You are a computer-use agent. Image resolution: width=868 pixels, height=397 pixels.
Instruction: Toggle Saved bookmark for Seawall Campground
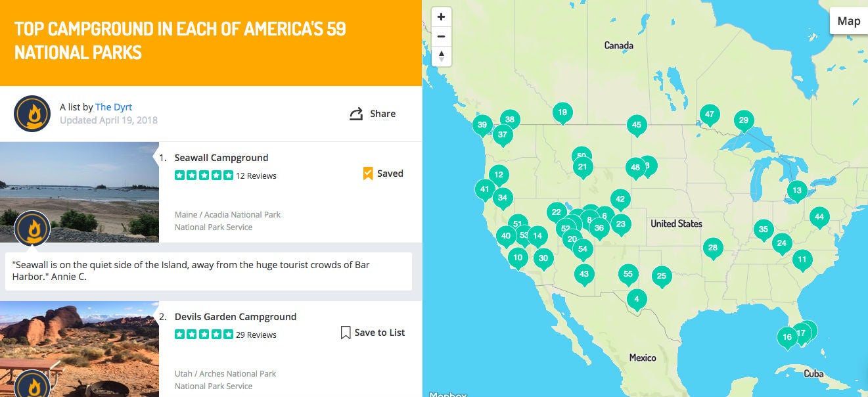pos(383,174)
